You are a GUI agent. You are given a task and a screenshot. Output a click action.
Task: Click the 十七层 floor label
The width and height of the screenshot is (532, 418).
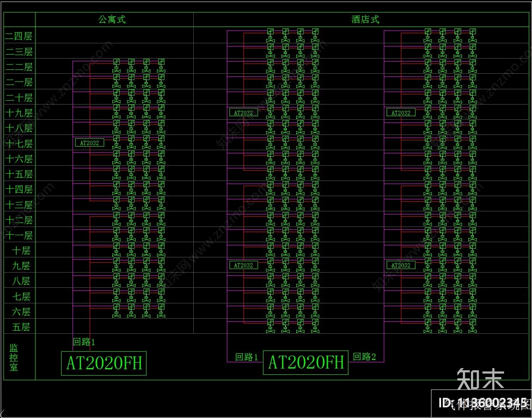[x=19, y=143]
